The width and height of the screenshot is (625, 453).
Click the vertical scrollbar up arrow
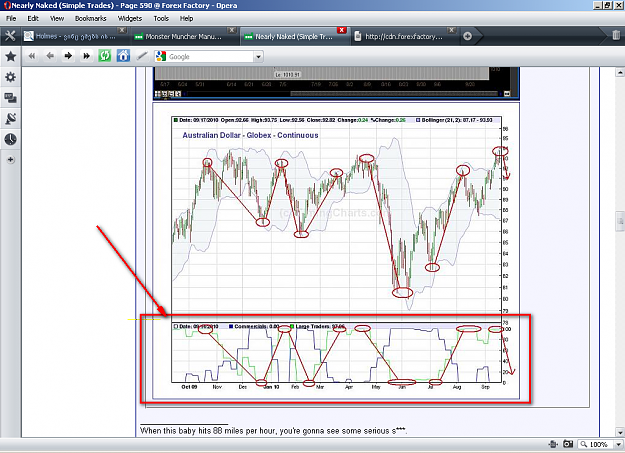click(619, 72)
